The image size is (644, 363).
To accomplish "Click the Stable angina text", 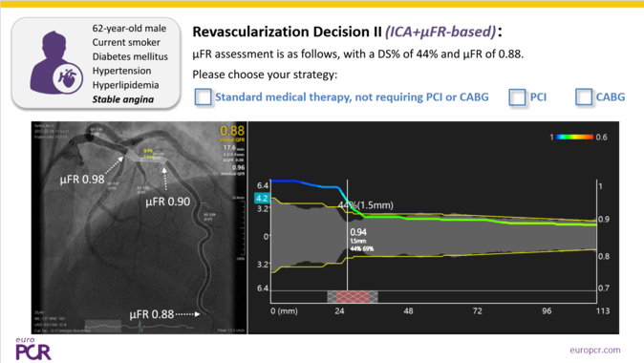I will (123, 99).
